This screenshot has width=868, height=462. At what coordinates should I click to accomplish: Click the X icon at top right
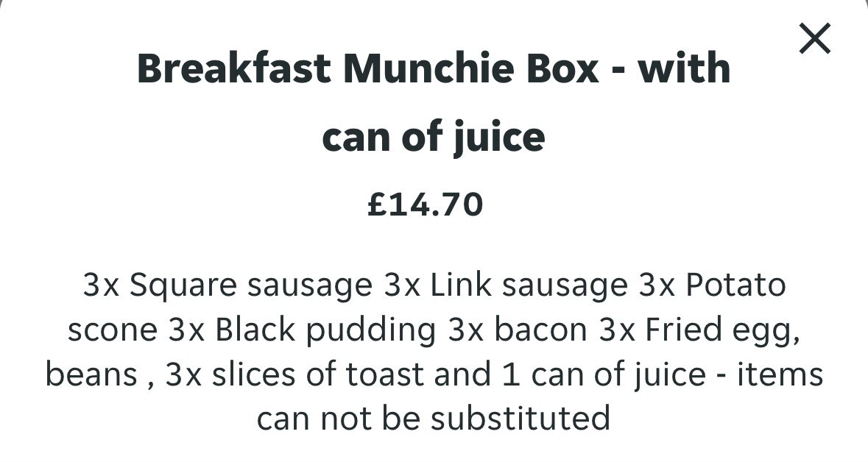(815, 38)
